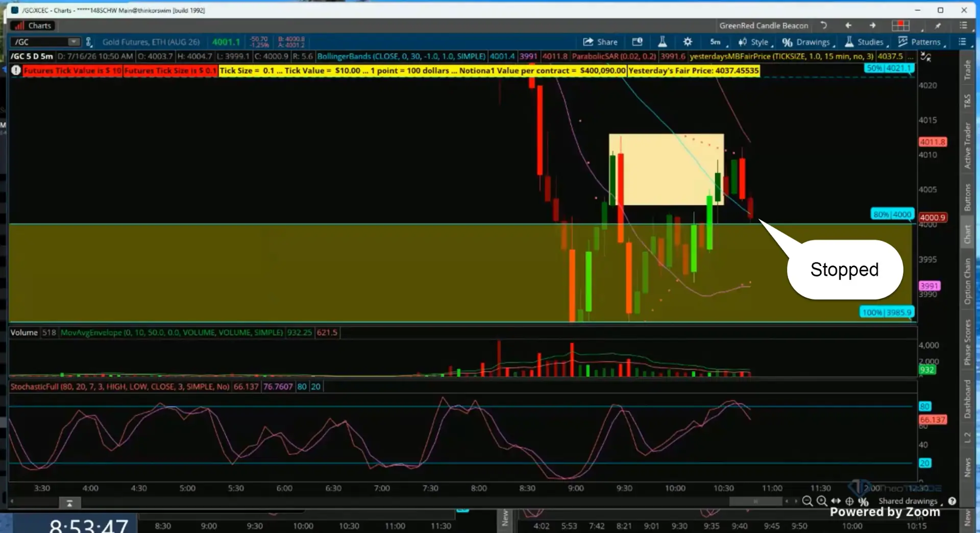The height and width of the screenshot is (533, 980).
Task: Open the Dashboard sidebar tab
Action: click(967, 399)
